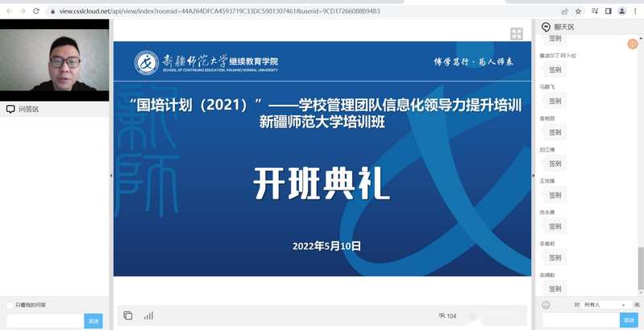
Task: Click the 开班典礼 presentation slide
Action: pos(322,159)
